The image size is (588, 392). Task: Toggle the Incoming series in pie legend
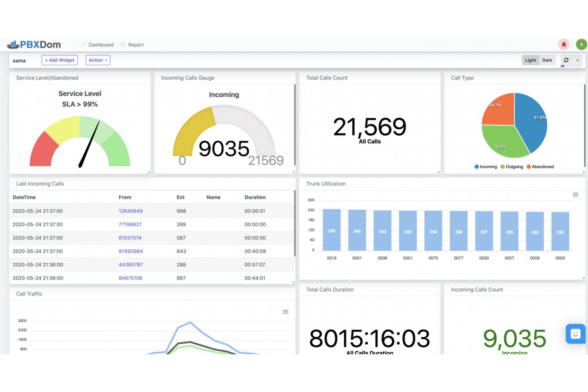[x=485, y=167]
